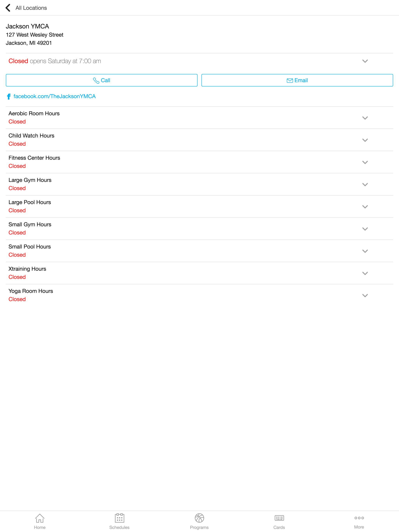The image size is (399, 532).
Task: Select the Child Watch Hours title
Action: (31, 136)
